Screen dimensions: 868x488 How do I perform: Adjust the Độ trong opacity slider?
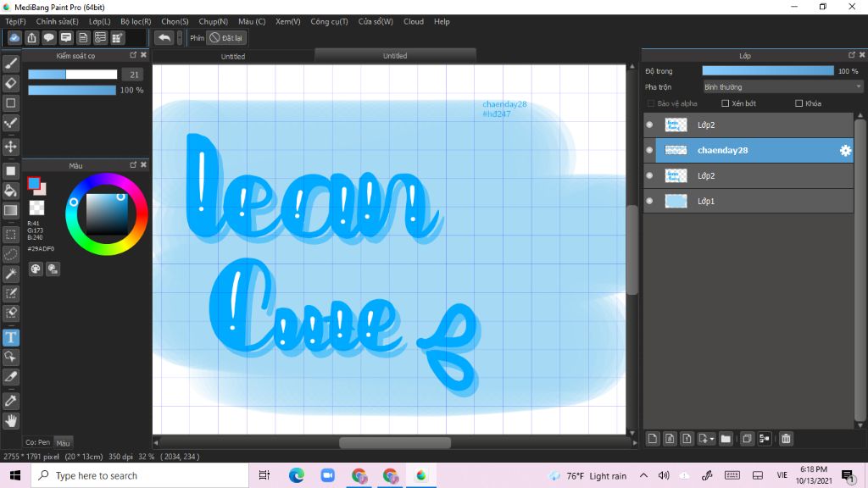point(768,71)
